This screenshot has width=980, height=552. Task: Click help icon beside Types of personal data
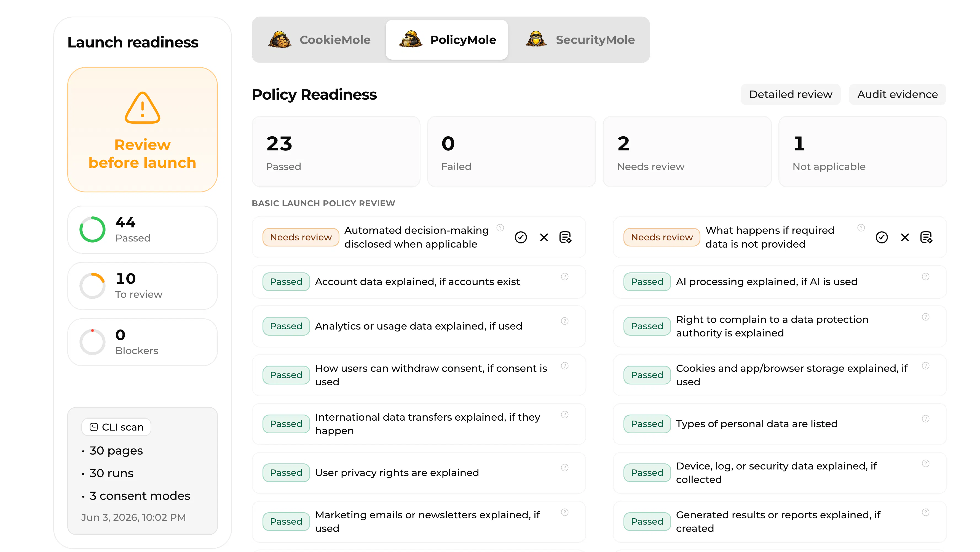925,418
